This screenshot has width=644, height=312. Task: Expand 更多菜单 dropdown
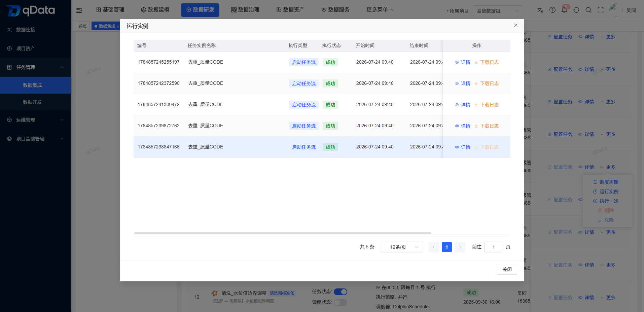[x=380, y=10]
